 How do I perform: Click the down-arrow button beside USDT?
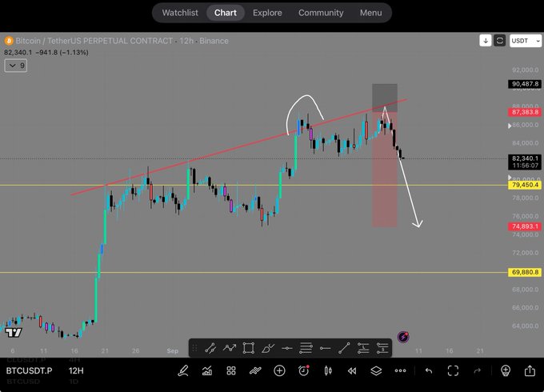(x=486, y=41)
